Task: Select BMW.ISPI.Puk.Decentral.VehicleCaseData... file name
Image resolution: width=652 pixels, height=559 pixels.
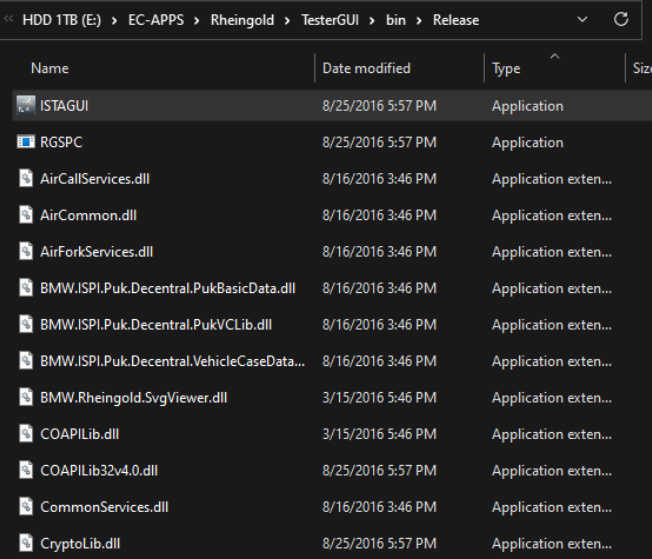Action: pos(172,361)
